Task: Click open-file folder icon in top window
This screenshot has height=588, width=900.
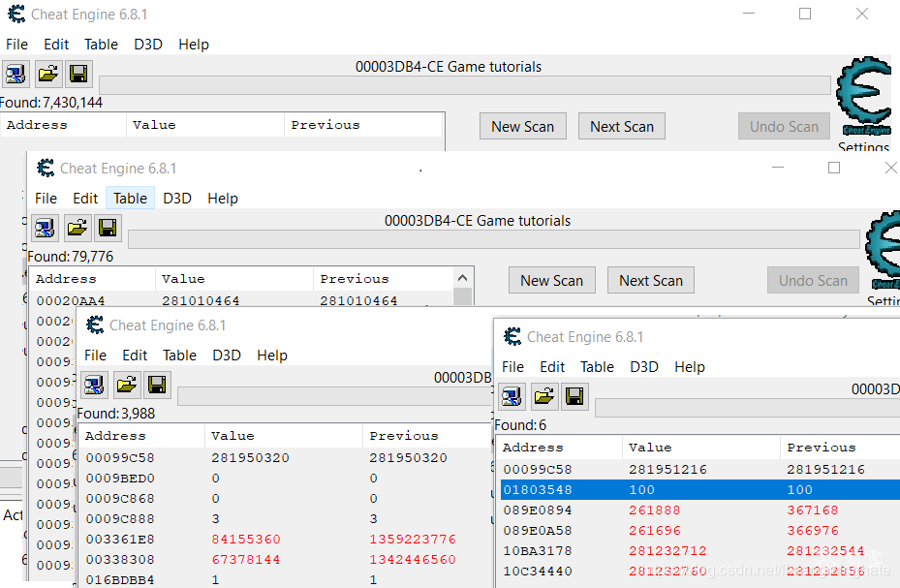Action: [x=47, y=74]
